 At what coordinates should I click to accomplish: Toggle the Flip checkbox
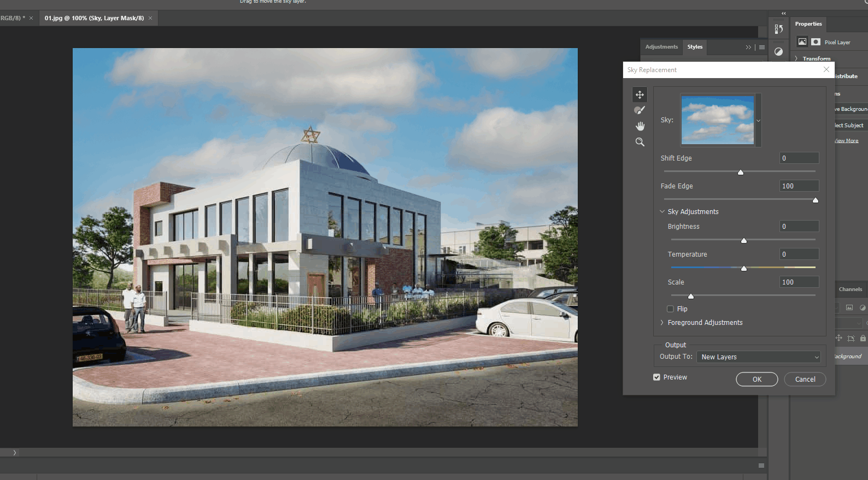pyautogui.click(x=670, y=309)
